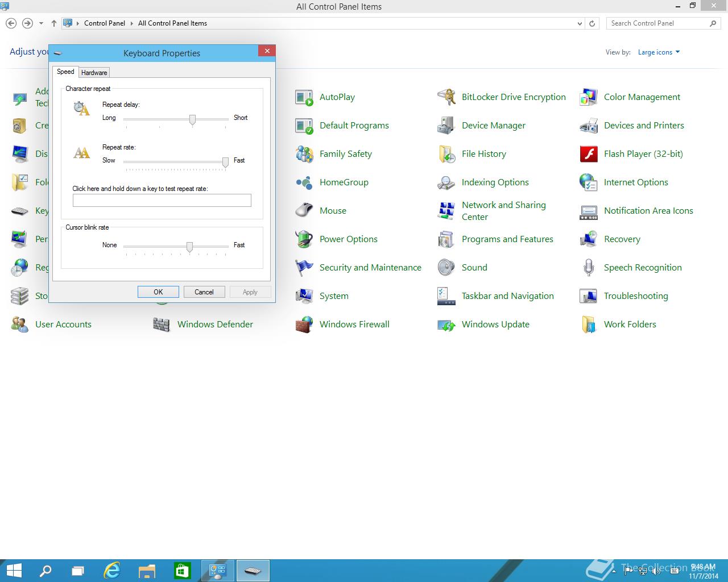Open the Internet Options icon
728x582 pixels.
(589, 182)
